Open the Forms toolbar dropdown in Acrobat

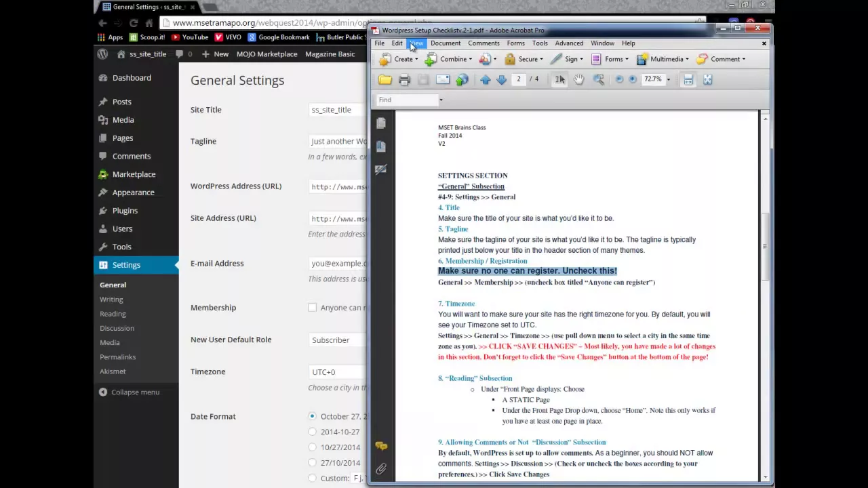[x=610, y=60]
